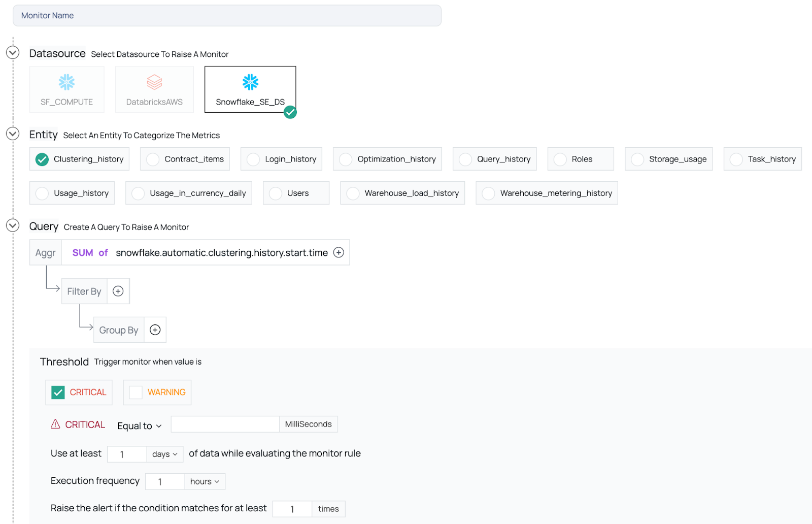Click the green checkmark badge on Snowflake_SE_DS
This screenshot has width=812, height=524.
tap(290, 112)
